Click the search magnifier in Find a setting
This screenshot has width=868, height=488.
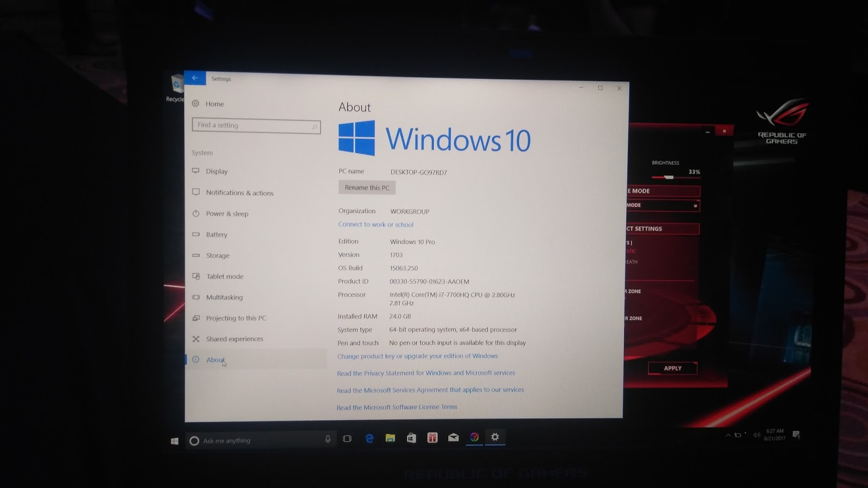pyautogui.click(x=314, y=127)
